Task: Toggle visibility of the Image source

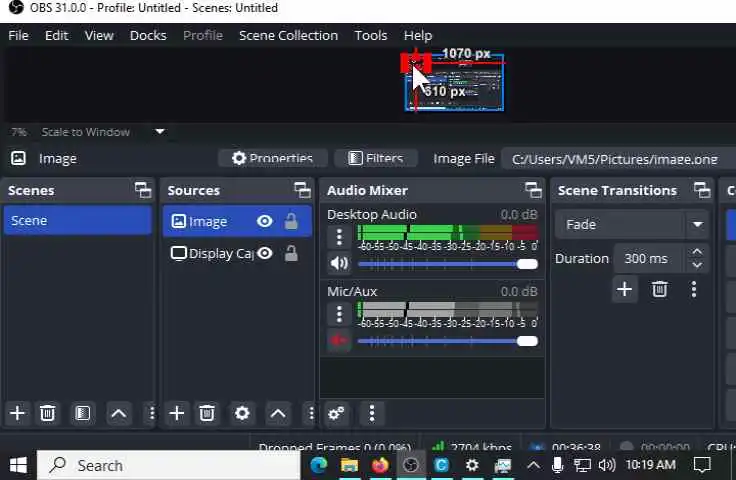Action: point(265,221)
